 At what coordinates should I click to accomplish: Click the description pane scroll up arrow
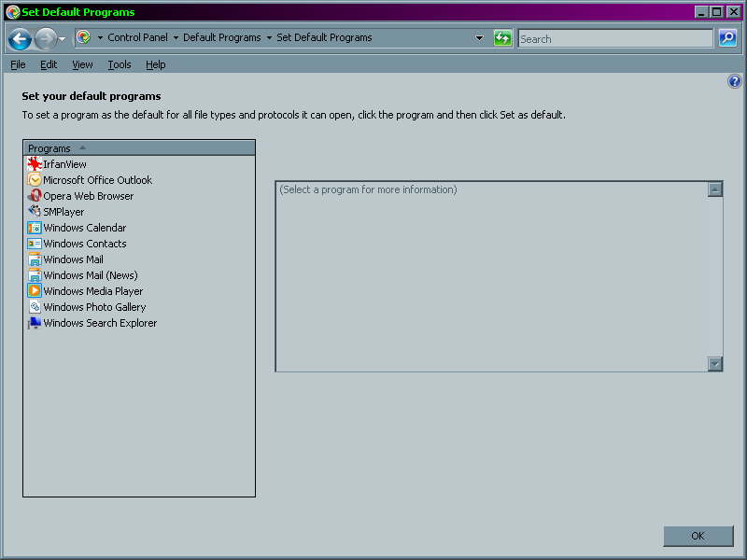714,189
